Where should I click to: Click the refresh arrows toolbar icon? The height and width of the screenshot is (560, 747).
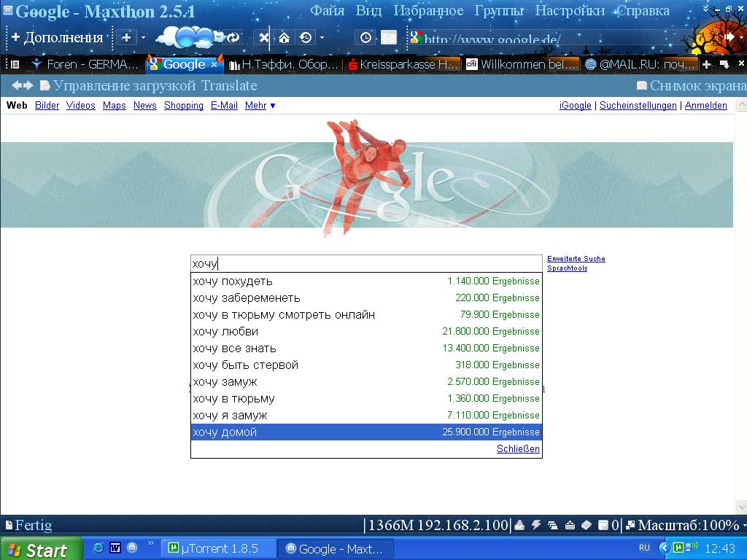(x=233, y=38)
